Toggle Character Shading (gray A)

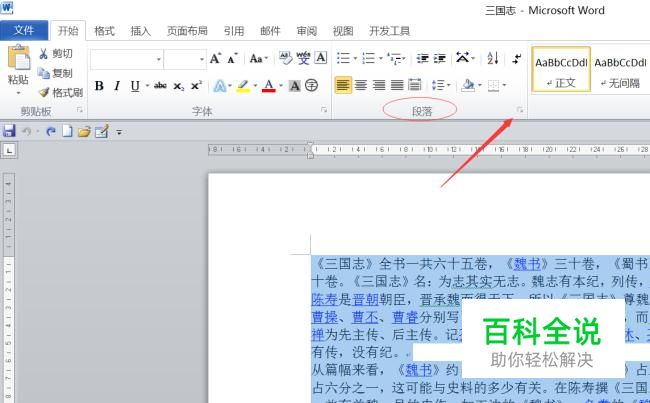[294, 86]
